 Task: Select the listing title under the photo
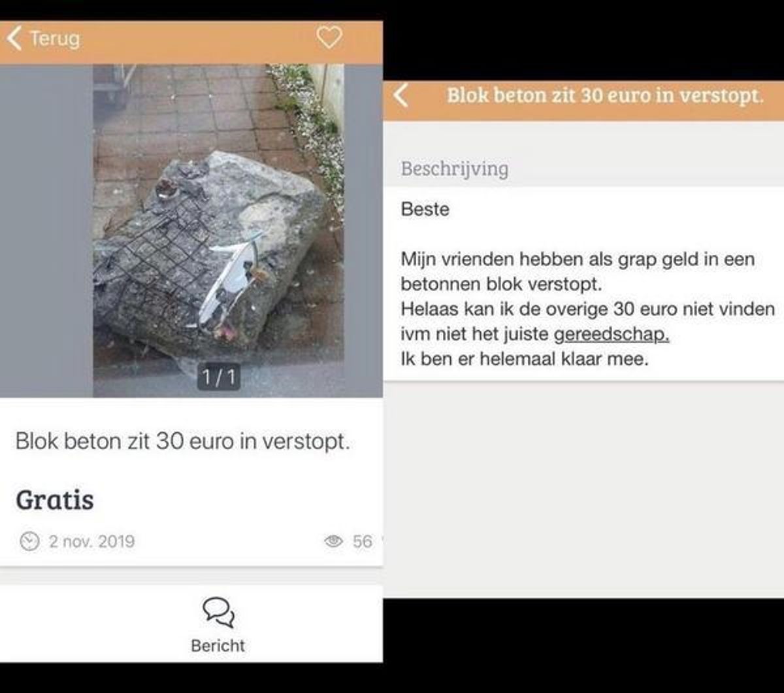tap(183, 441)
